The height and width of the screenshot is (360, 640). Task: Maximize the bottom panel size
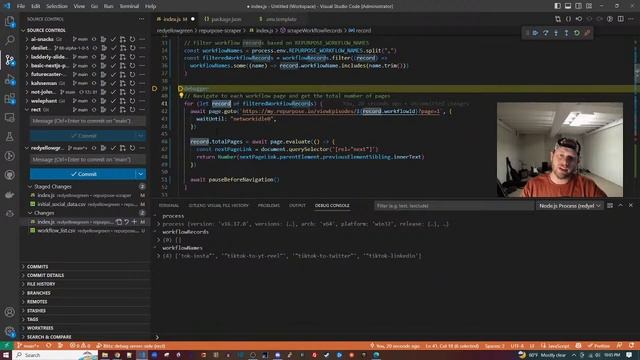(x=620, y=205)
